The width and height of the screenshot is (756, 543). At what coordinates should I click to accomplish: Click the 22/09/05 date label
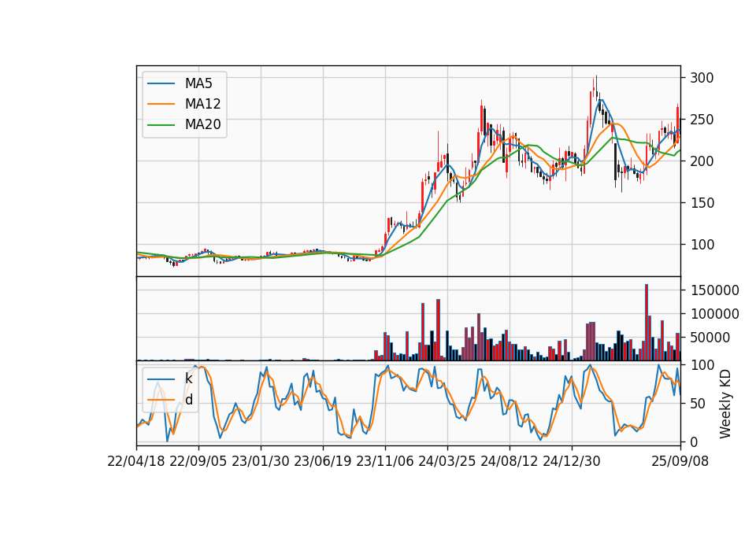click(198, 461)
